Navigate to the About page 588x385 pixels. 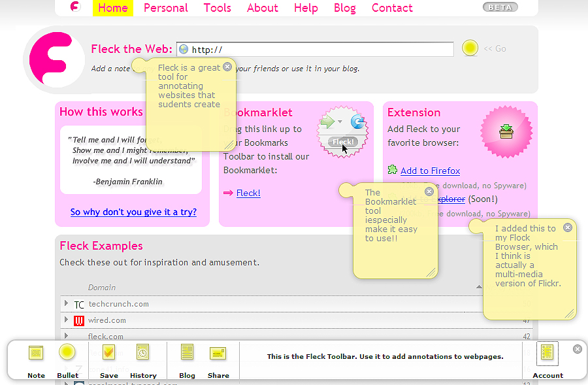click(263, 8)
